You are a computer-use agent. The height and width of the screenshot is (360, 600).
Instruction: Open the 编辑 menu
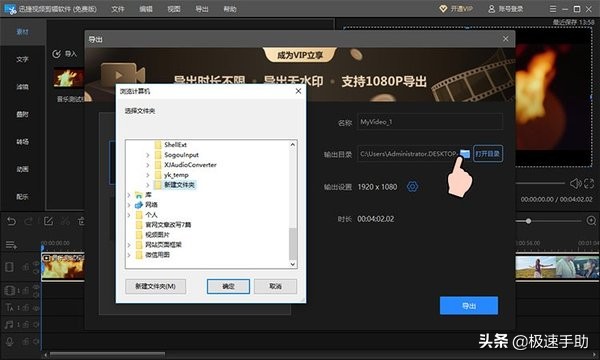coord(146,9)
